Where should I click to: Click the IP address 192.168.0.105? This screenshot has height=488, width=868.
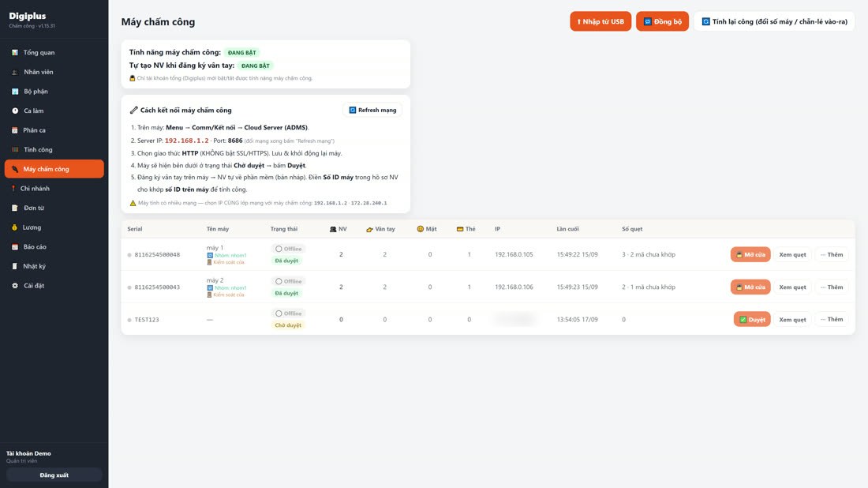(514, 255)
